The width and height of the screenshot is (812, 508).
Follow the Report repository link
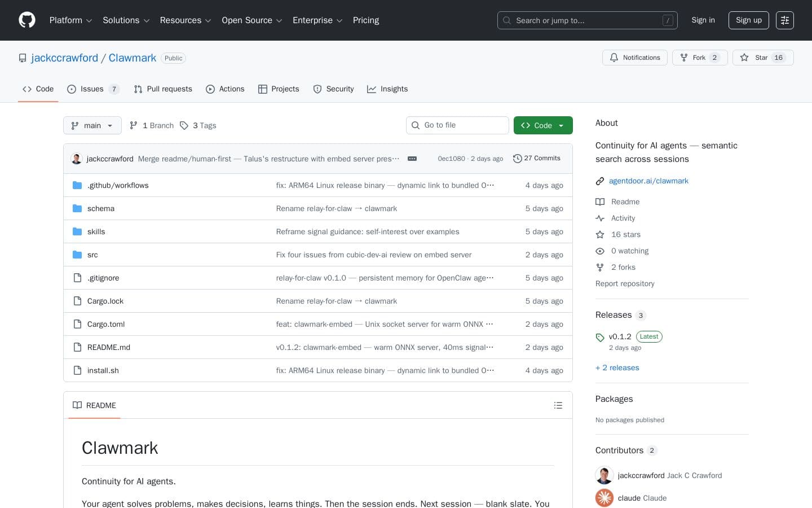pos(625,283)
